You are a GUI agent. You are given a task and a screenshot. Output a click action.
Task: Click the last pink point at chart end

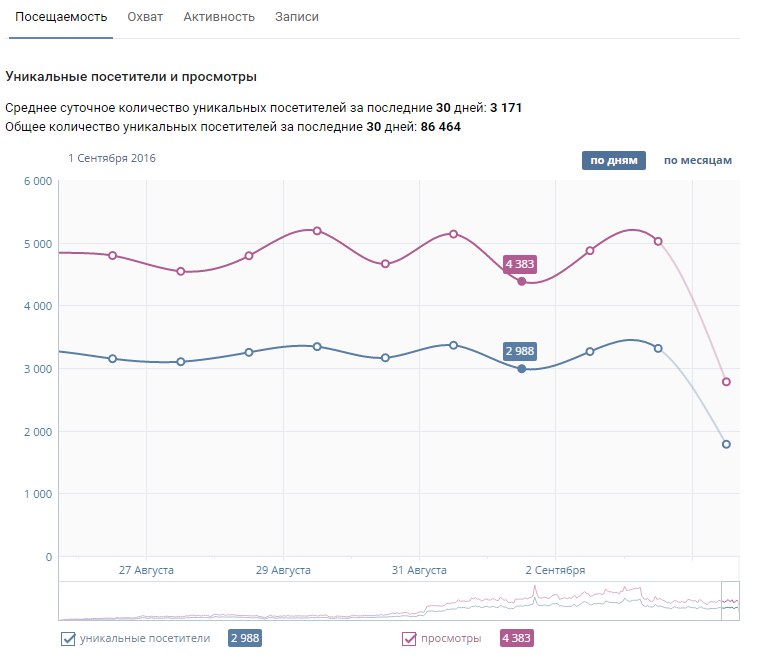(726, 382)
